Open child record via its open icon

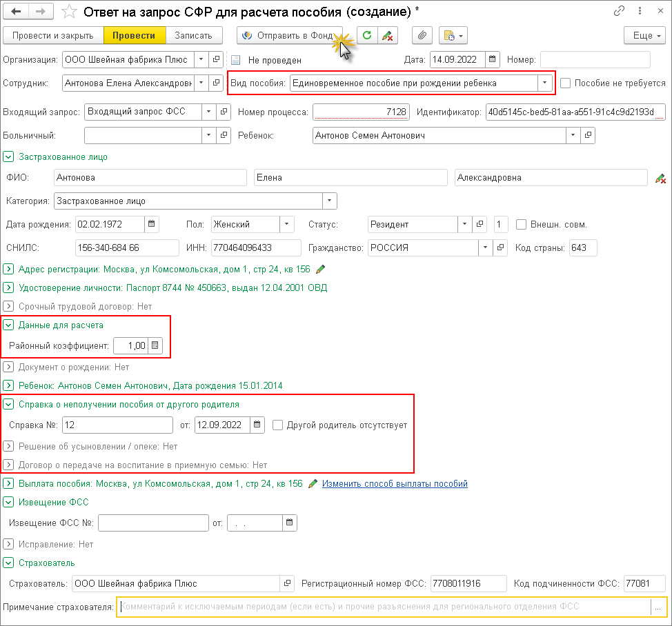[588, 135]
